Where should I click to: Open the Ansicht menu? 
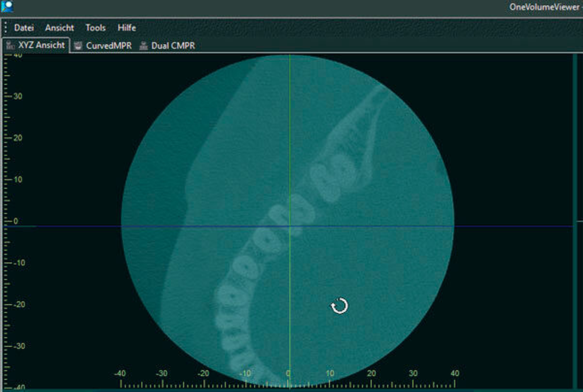click(59, 28)
